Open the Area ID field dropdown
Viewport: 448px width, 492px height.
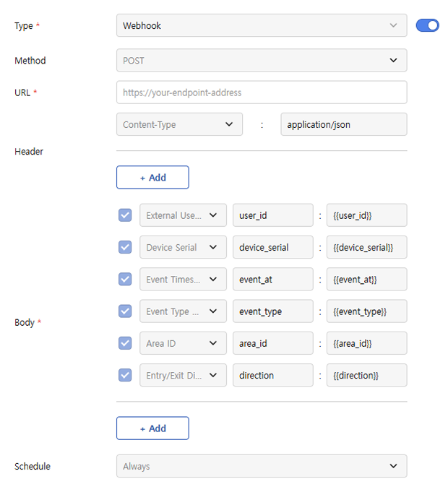coord(182,343)
